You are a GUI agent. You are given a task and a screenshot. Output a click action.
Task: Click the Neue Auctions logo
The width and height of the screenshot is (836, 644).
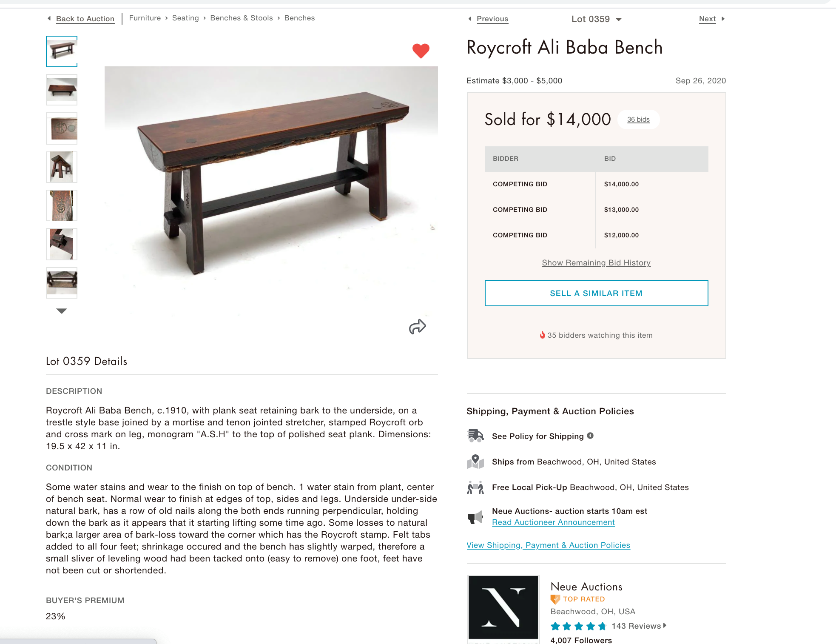(x=503, y=607)
